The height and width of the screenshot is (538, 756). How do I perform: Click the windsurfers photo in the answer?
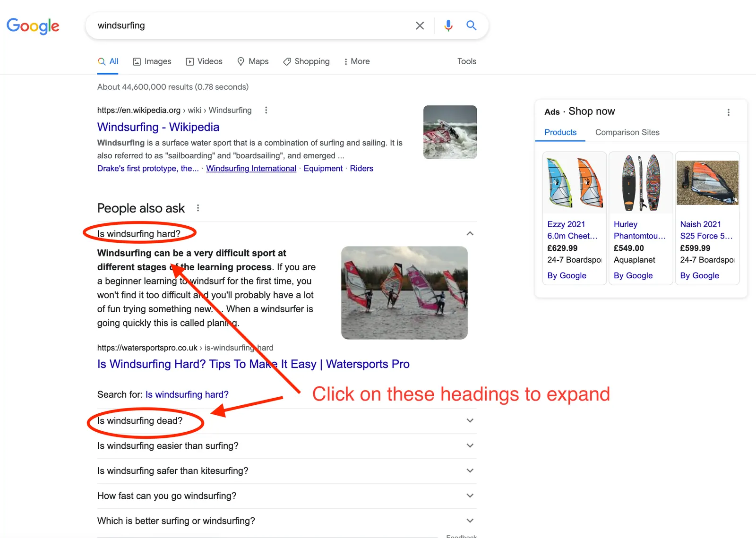point(404,293)
